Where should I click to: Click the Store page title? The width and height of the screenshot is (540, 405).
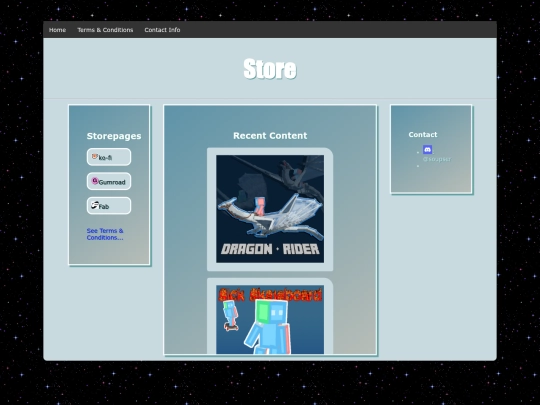[x=270, y=69]
